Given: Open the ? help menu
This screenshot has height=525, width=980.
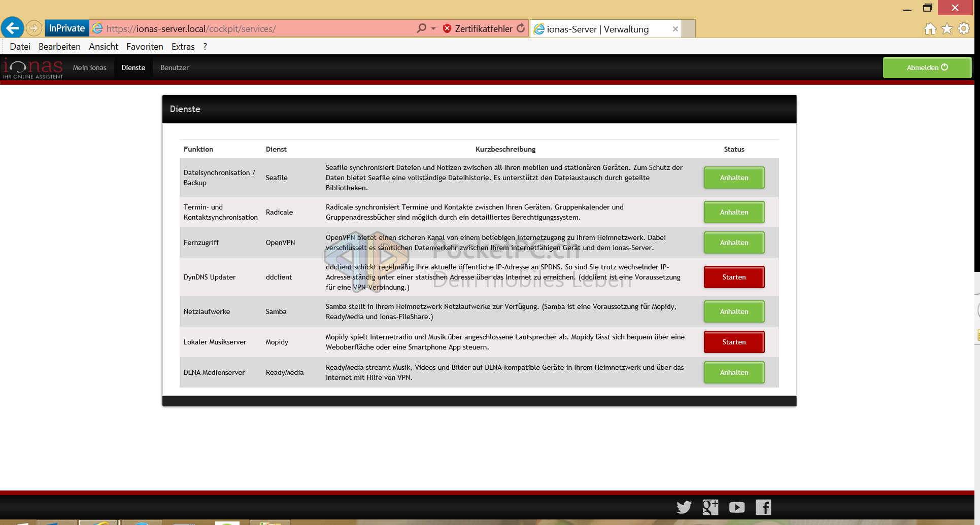Looking at the screenshot, I should pyautogui.click(x=205, y=47).
